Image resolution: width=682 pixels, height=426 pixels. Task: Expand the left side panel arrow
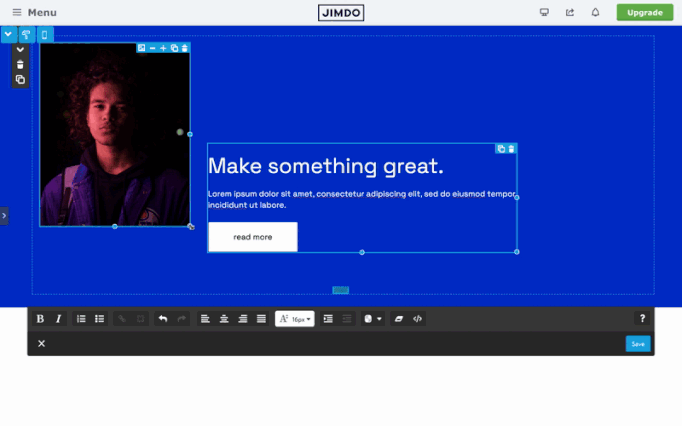pyautogui.click(x=4, y=216)
